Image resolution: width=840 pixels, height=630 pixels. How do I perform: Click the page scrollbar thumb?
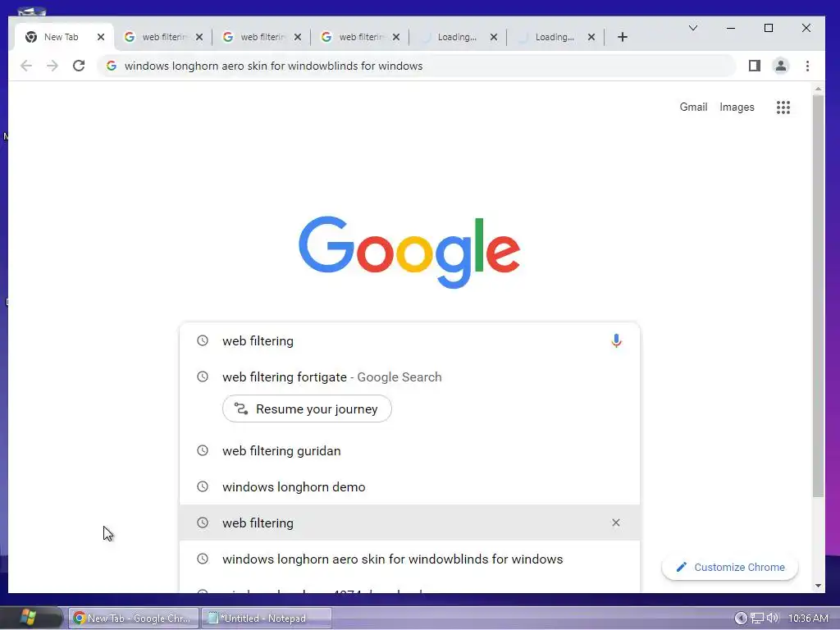[x=818, y=295]
